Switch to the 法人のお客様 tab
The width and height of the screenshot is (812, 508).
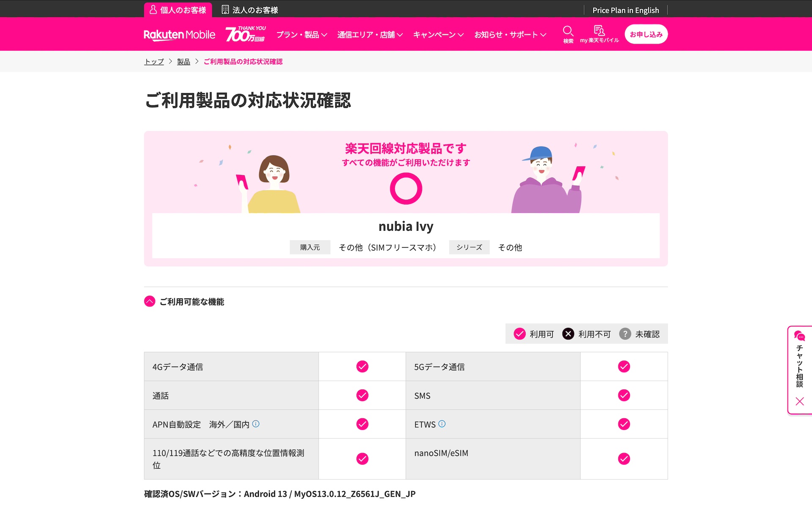click(x=250, y=10)
